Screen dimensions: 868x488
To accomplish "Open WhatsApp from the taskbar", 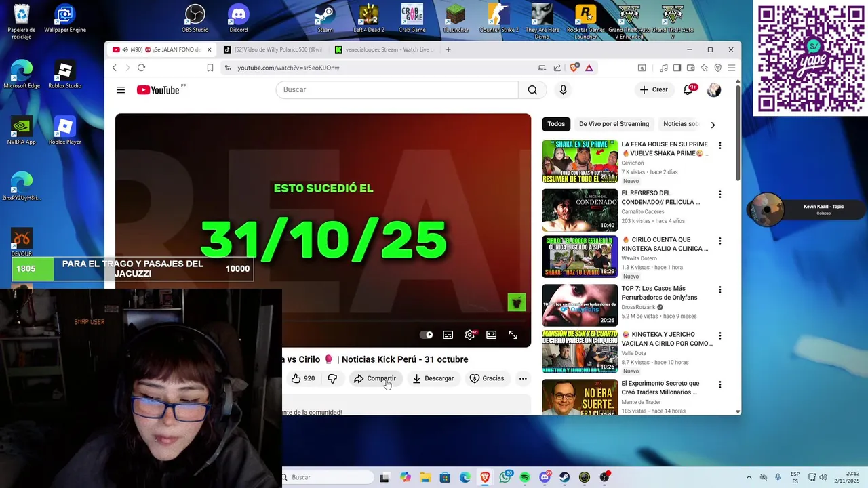I will 505,477.
